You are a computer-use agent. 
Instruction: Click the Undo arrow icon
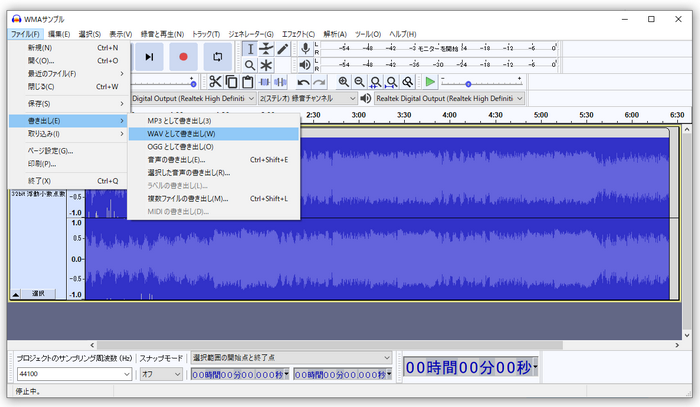304,82
